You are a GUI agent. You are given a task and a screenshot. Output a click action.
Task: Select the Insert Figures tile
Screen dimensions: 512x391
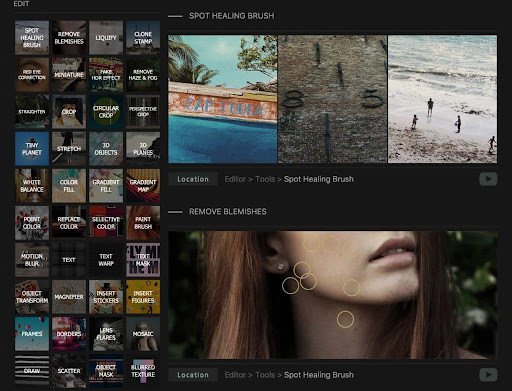click(143, 297)
